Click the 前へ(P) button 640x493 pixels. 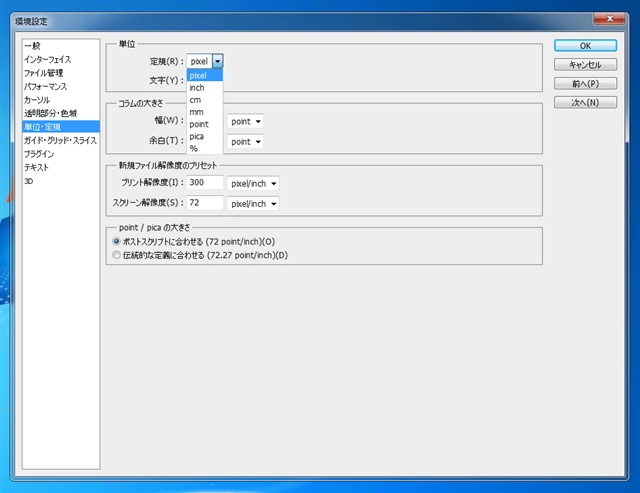585,84
